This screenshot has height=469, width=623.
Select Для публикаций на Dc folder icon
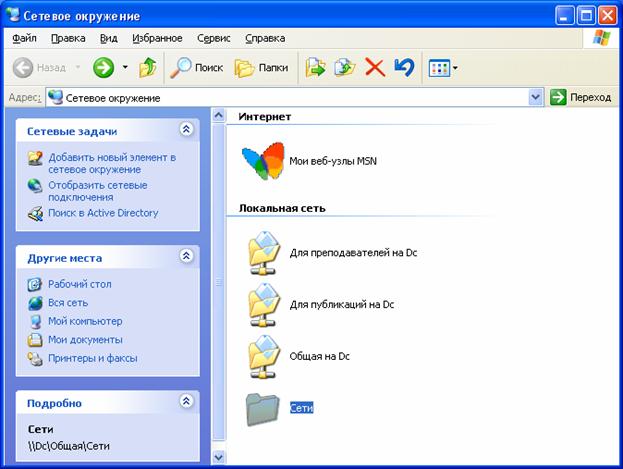264,305
